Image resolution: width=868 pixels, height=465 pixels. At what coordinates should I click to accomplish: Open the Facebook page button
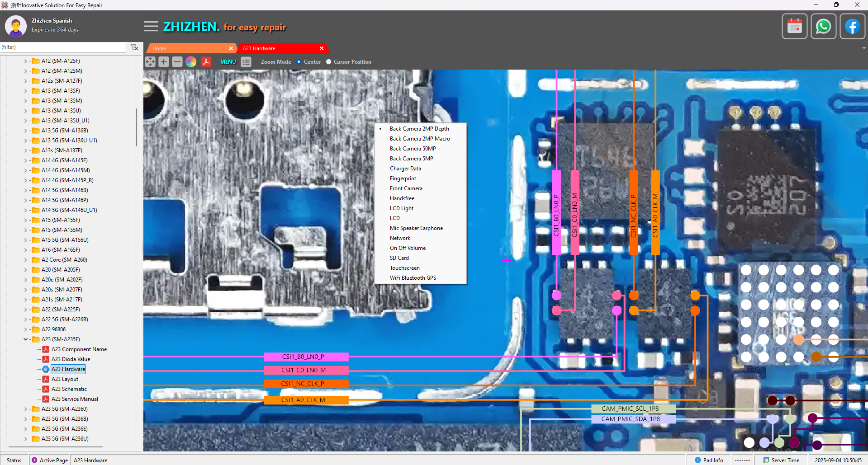point(852,27)
